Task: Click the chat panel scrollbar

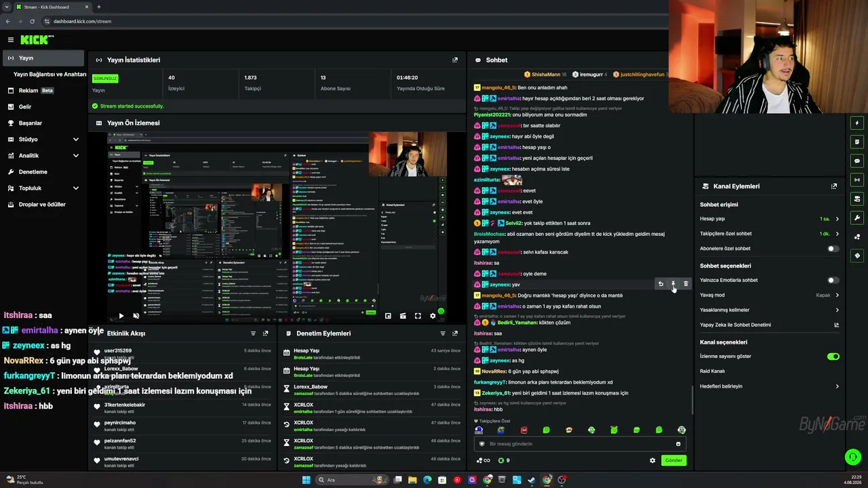Action: [x=692, y=400]
